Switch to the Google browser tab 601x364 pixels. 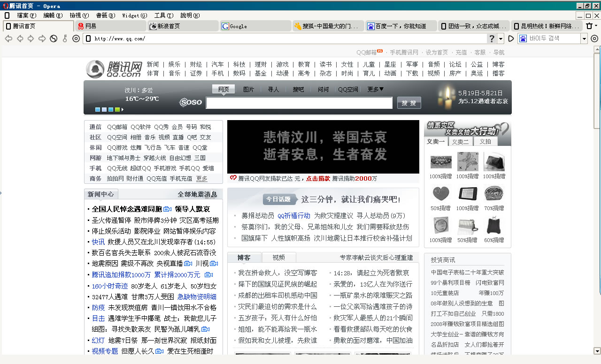pyautogui.click(x=255, y=26)
